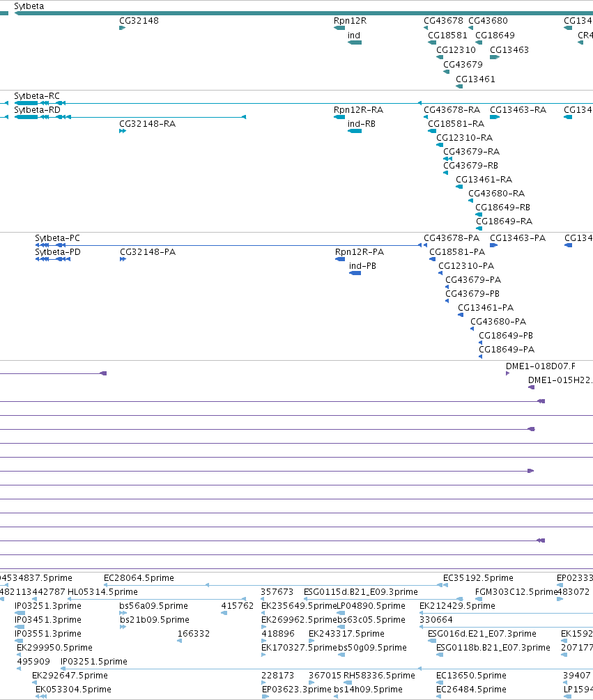
Task: Click the EC26484.5prime EST label
Action: 471,690
